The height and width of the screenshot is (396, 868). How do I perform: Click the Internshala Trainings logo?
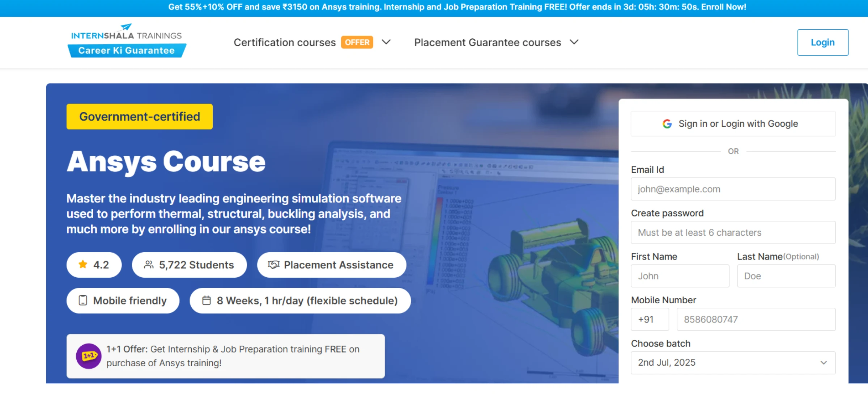[127, 41]
